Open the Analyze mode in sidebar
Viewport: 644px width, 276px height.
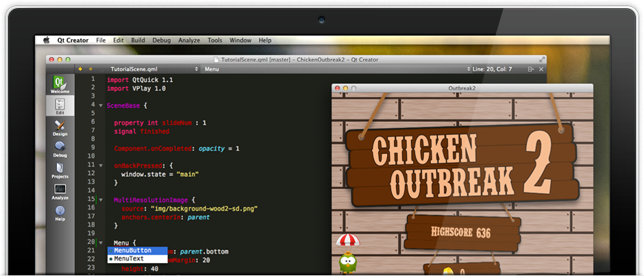coord(60,191)
